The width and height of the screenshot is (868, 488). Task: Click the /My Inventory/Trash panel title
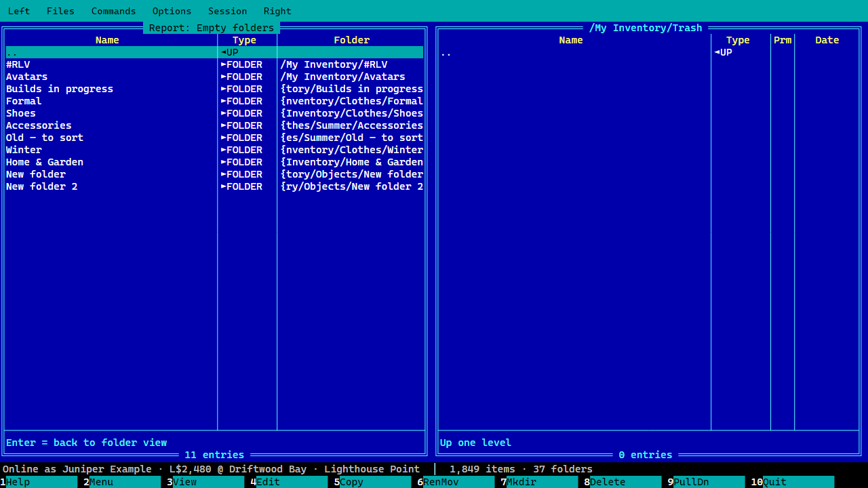(x=646, y=28)
